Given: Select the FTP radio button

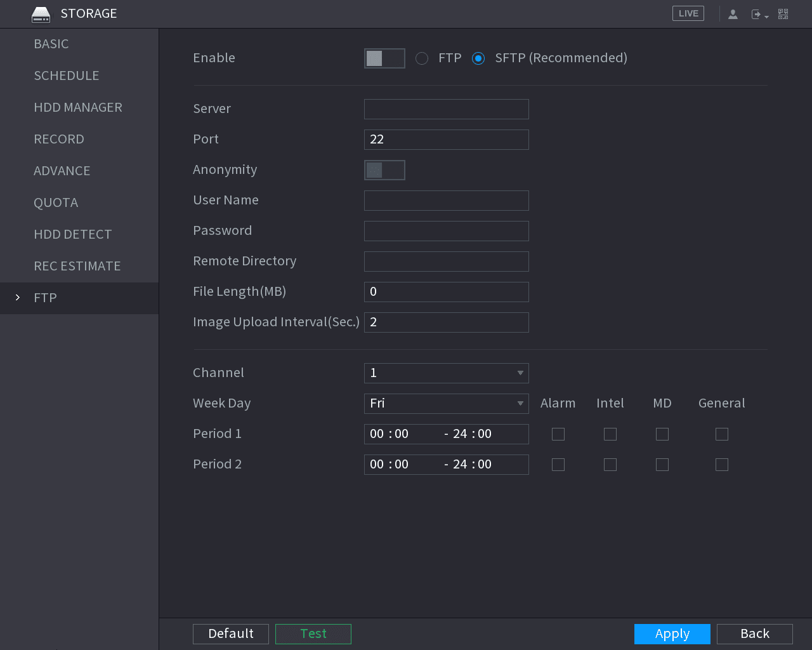Looking at the screenshot, I should pyautogui.click(x=422, y=58).
